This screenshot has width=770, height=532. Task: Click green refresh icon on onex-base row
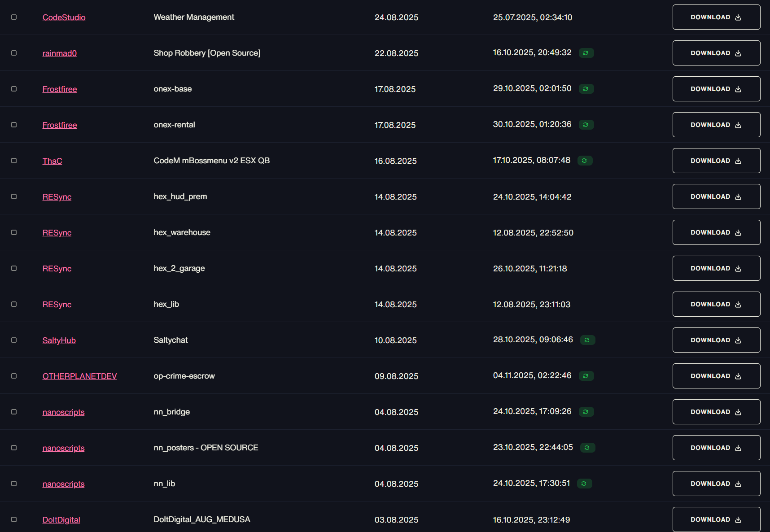tap(586, 89)
